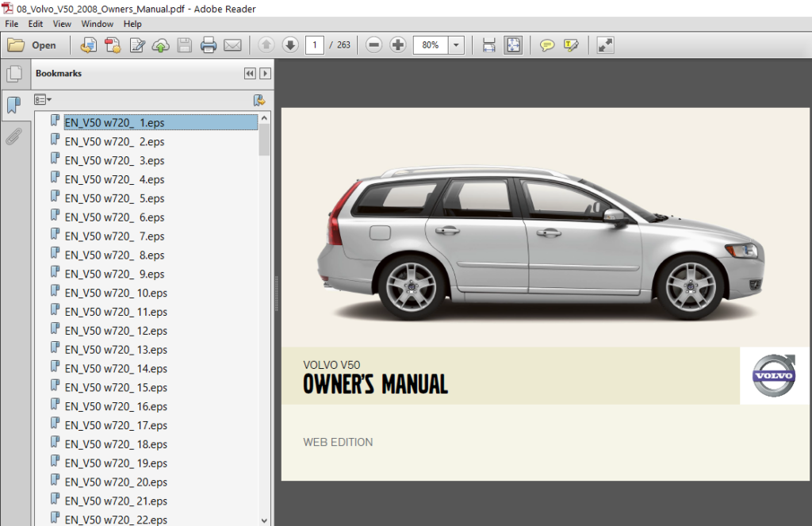812x526 pixels.
Task: Click the Open folder button
Action: click(x=32, y=45)
